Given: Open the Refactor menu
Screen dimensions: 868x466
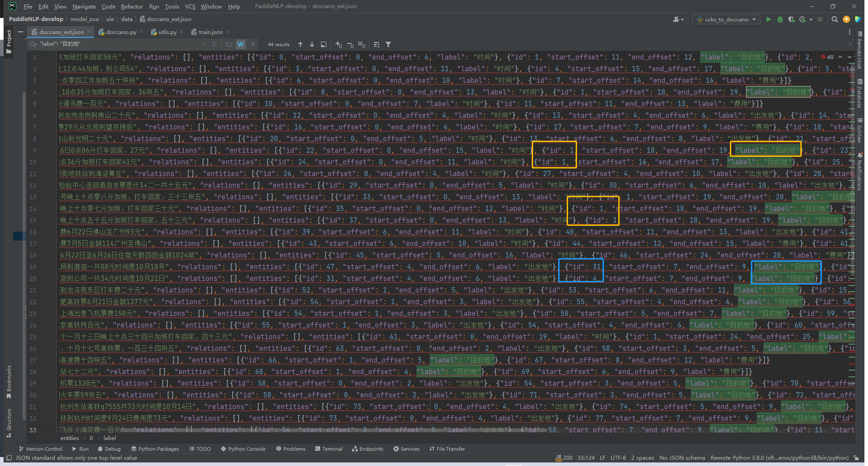Looking at the screenshot, I should coord(132,6).
